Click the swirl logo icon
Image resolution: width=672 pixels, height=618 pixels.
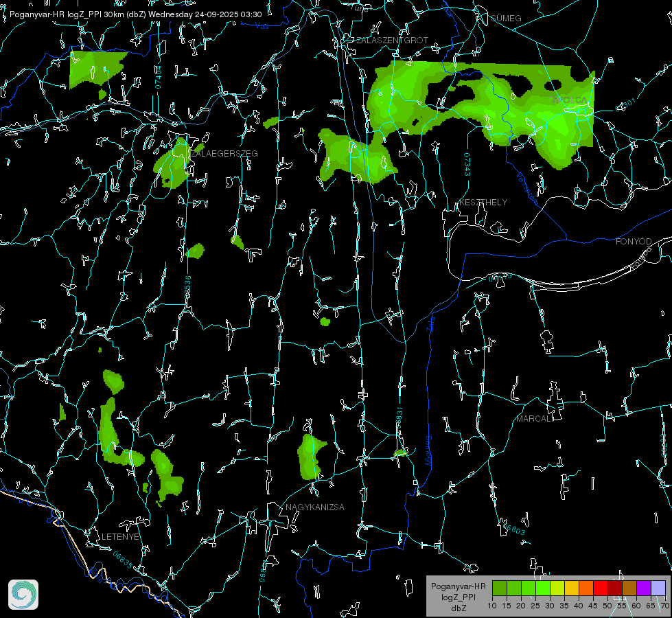click(23, 595)
